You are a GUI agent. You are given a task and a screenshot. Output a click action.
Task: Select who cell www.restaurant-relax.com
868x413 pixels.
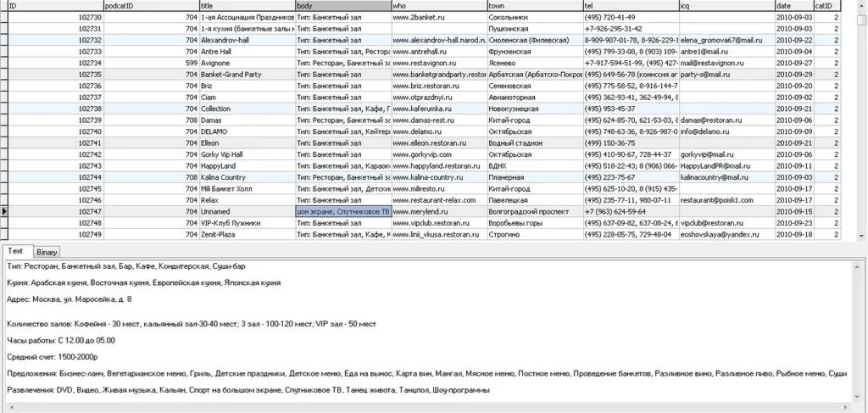439,200
